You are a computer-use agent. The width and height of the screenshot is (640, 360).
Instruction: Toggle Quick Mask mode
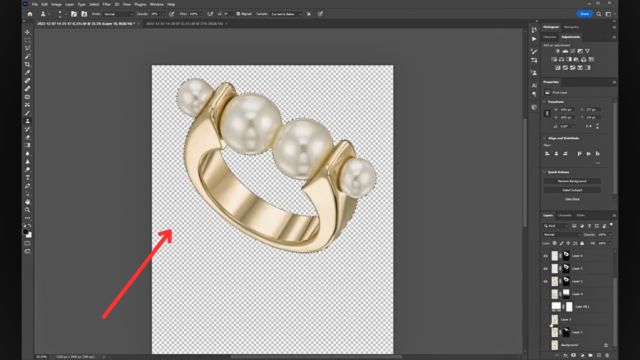point(27,244)
